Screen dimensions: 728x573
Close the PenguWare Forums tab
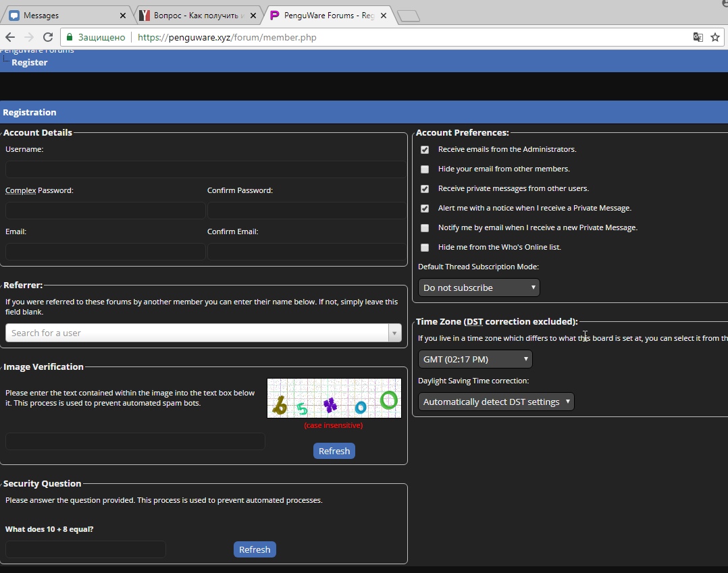(x=384, y=16)
